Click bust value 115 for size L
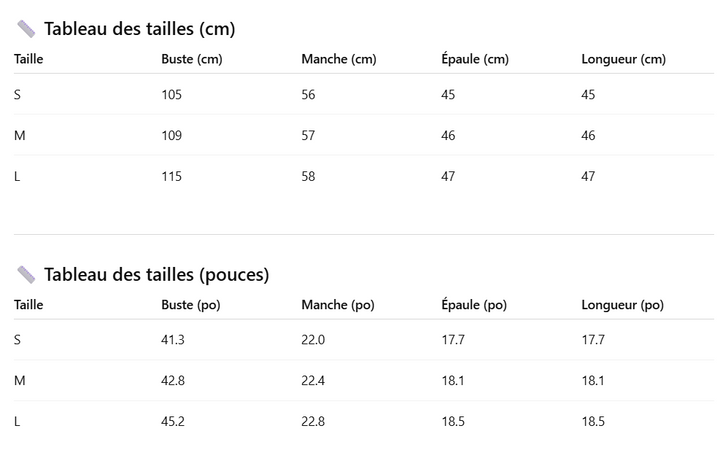This screenshot has width=720, height=450. [172, 177]
